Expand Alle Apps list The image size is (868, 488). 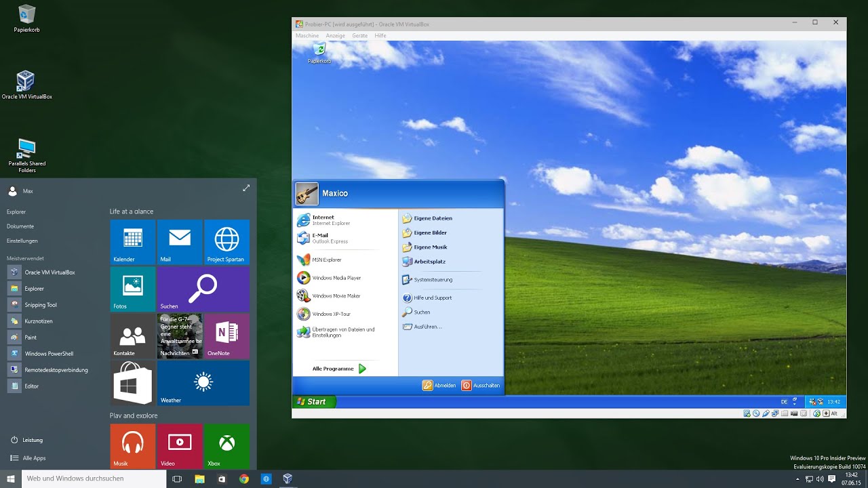point(28,458)
